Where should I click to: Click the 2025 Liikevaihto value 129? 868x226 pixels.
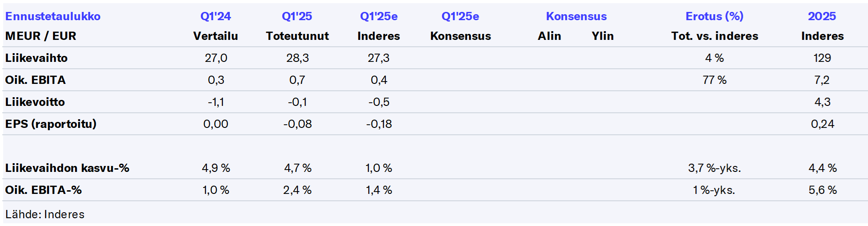[822, 58]
